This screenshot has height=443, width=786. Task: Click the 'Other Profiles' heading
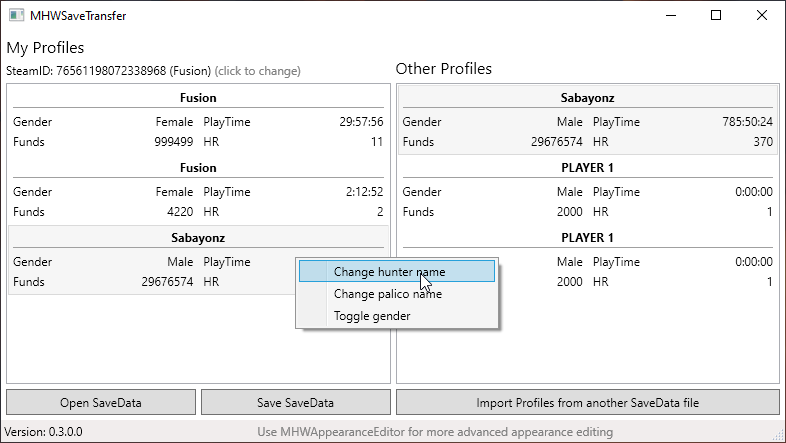[x=444, y=69]
